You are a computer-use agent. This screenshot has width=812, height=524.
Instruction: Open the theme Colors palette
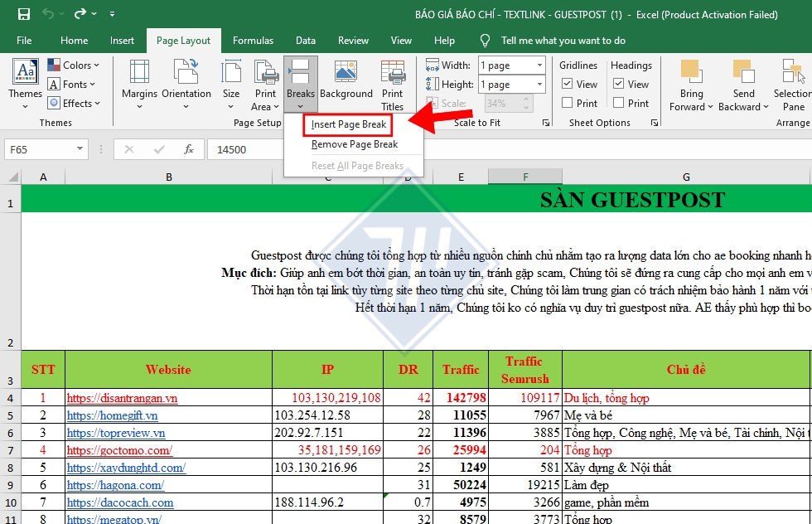pyautogui.click(x=75, y=65)
